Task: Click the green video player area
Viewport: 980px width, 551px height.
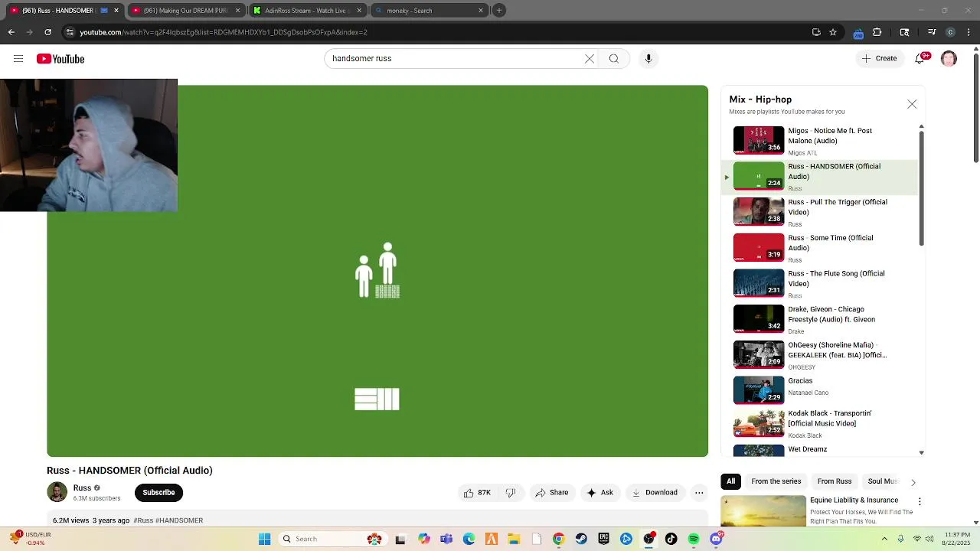Action: point(377,271)
